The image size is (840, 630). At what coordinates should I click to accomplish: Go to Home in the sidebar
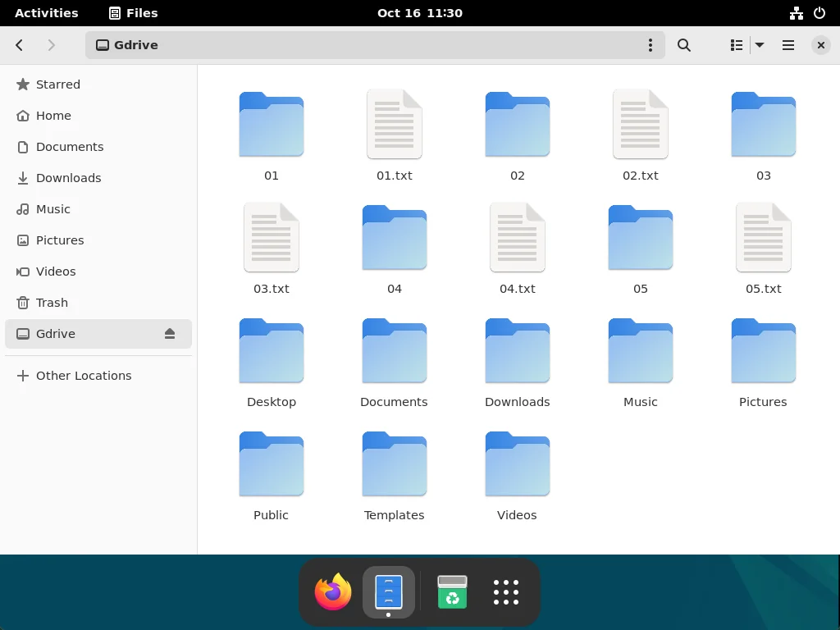coord(98,116)
